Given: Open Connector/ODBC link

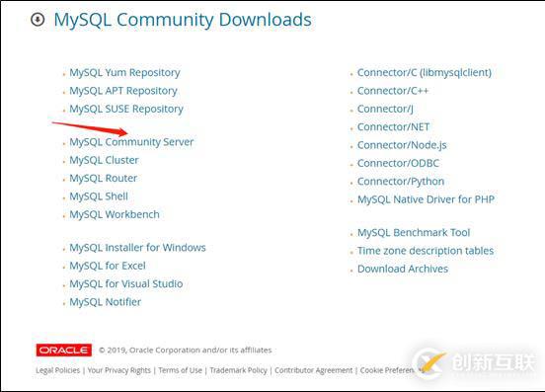Looking at the screenshot, I should [398, 163].
